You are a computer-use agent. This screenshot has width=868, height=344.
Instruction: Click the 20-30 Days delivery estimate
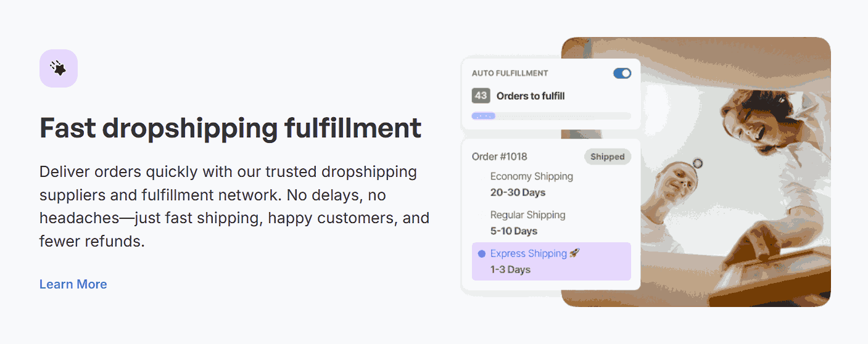tap(518, 192)
